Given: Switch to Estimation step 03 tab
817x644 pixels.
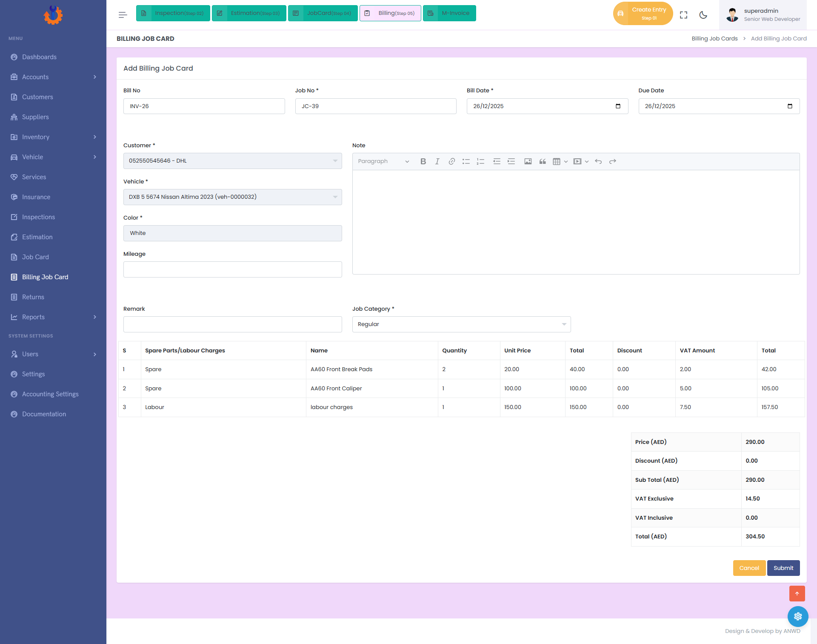Looking at the screenshot, I should pyautogui.click(x=249, y=13).
